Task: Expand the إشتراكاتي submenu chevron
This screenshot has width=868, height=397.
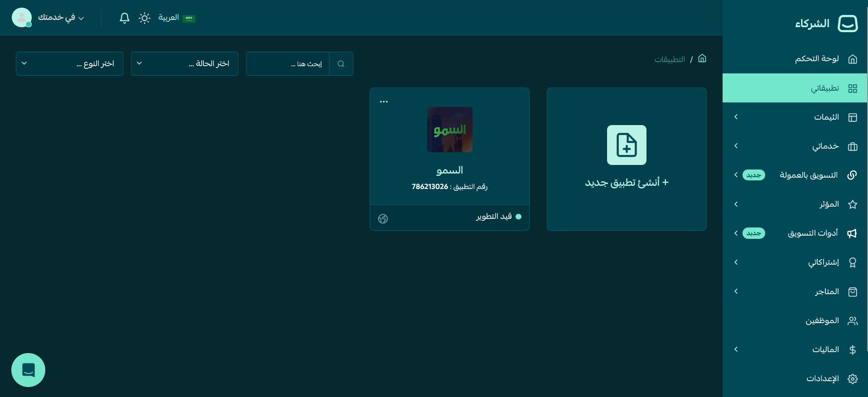Action: [736, 262]
